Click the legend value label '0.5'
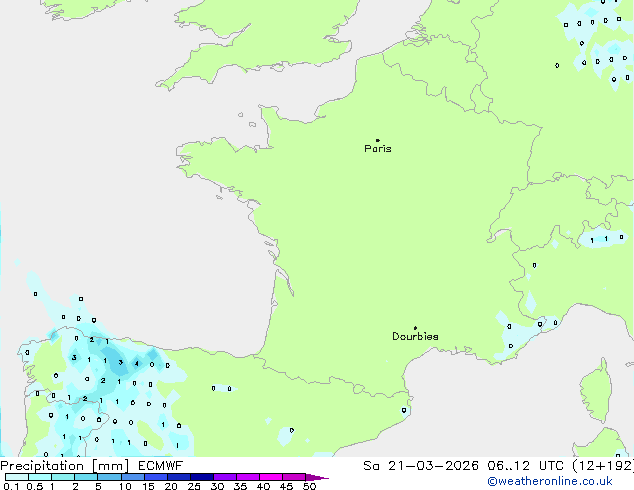Screen dimensions: 634x490 coord(35,486)
